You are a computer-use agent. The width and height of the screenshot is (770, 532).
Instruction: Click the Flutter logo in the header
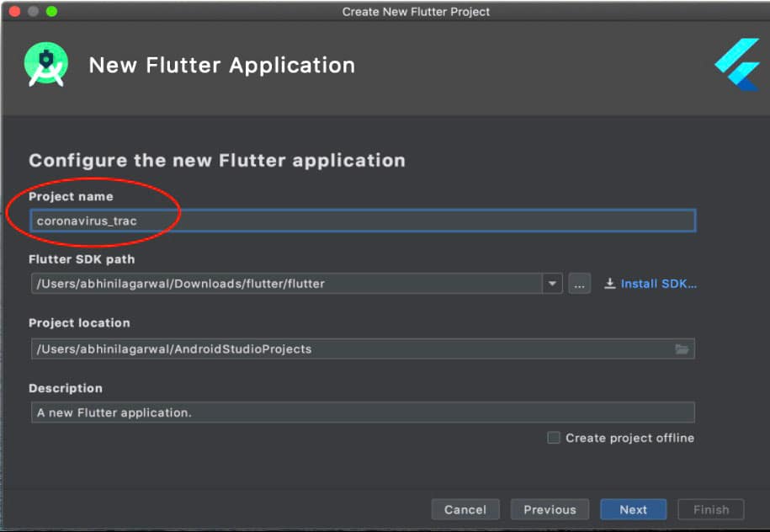pyautogui.click(x=736, y=65)
